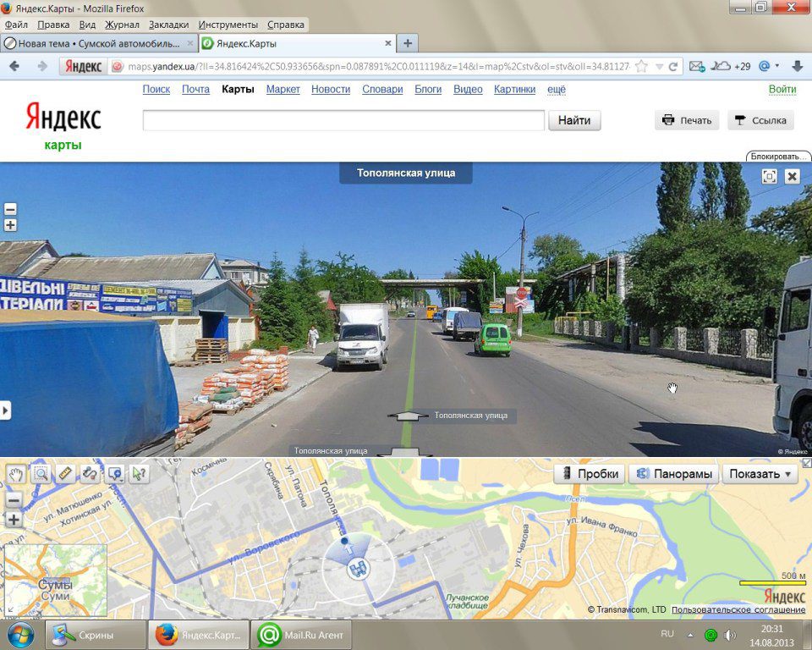Click the Блокировать button
The width and height of the screenshot is (812, 650).
click(778, 156)
